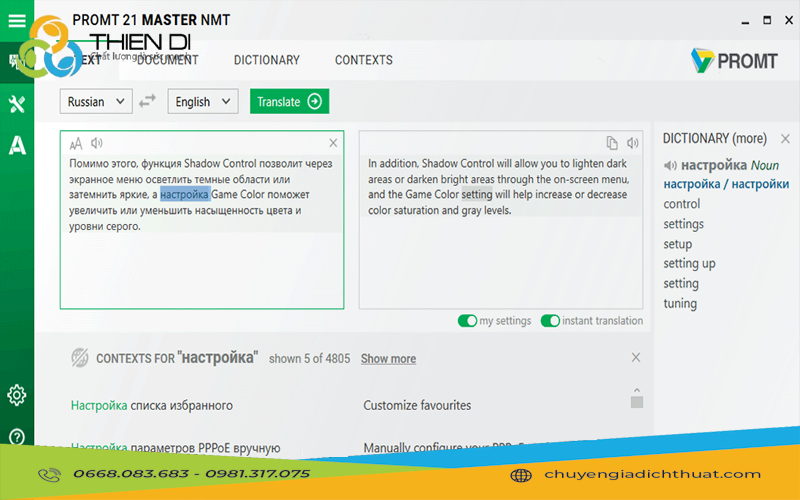
Task: Listen to the English translation audio
Action: 632,143
